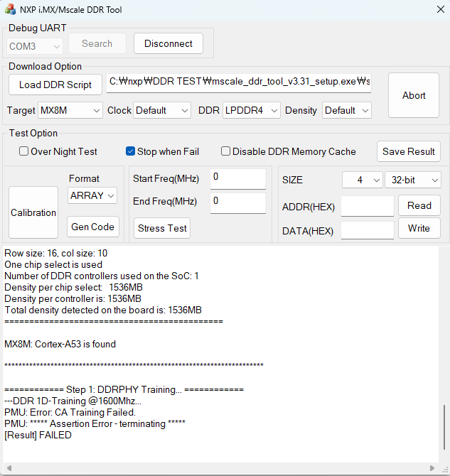Viewport: 450px width, 476px height.
Task: Click 'Density per chip select: 1536MB' line
Action: click(73, 287)
